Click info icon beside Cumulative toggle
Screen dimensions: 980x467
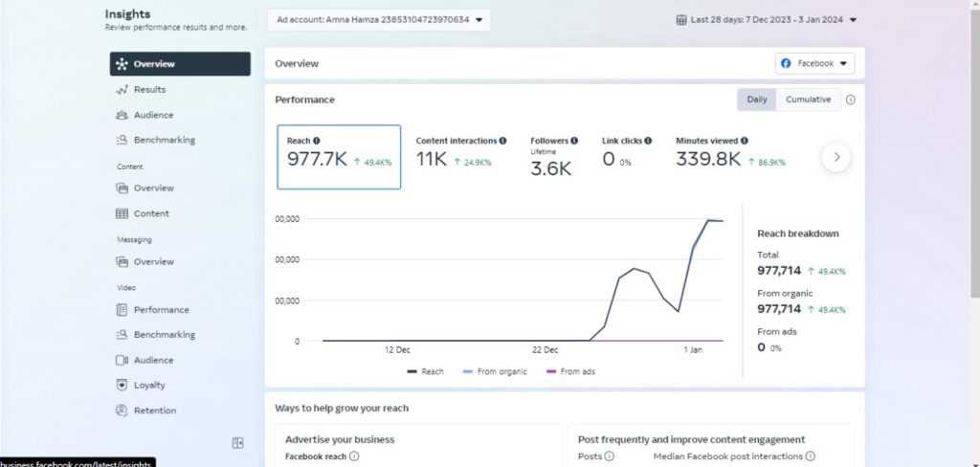coord(850,100)
